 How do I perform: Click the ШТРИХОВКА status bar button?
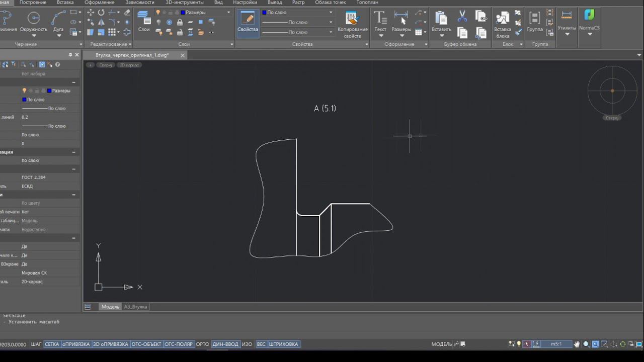[284, 344]
